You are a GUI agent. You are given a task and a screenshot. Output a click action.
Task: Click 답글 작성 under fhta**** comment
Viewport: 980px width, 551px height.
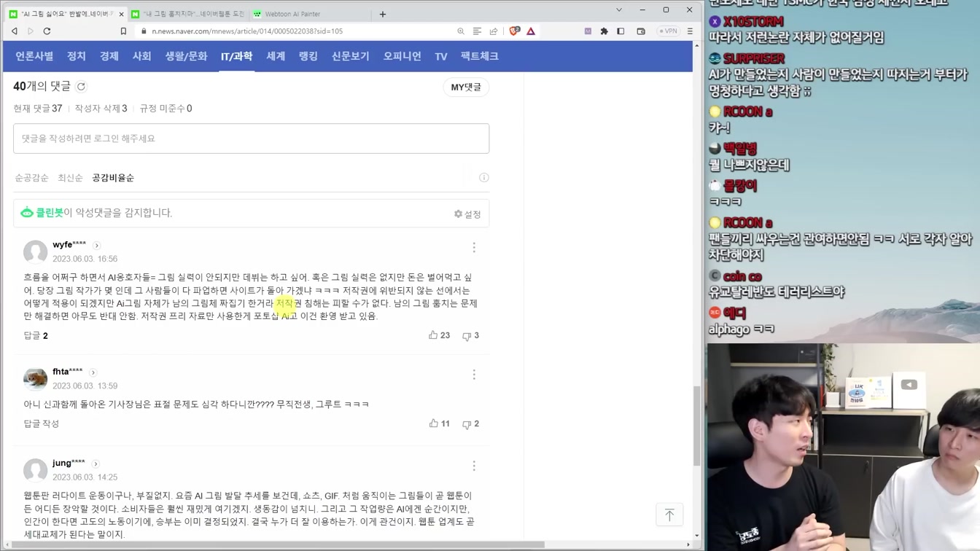(42, 423)
